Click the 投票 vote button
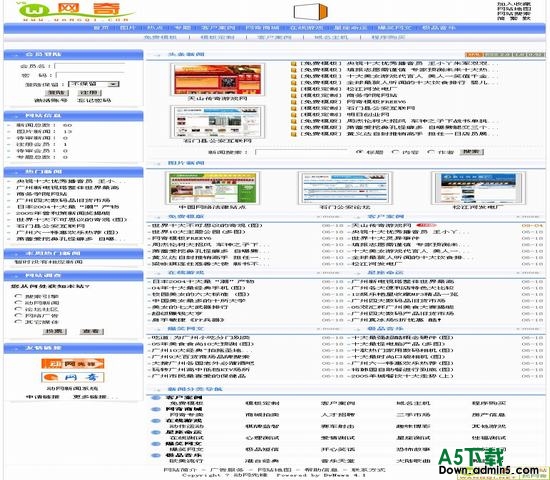This screenshot has width=550, height=480. pos(55,331)
